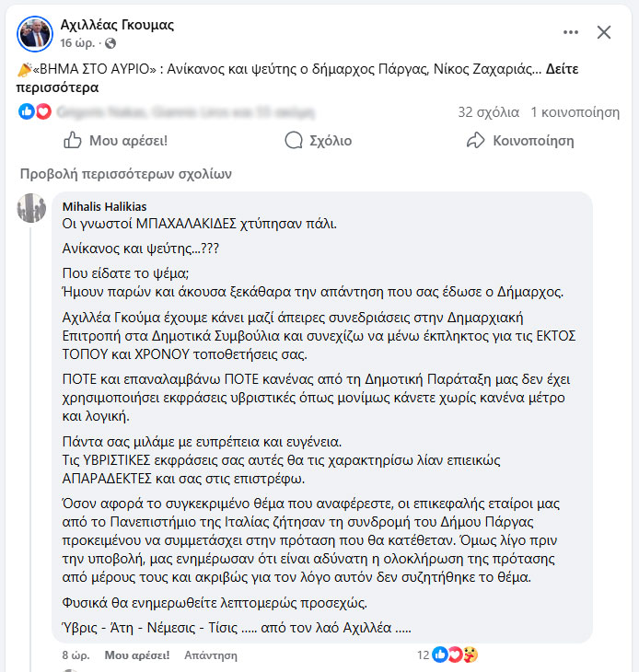
Task: Click Απάντηση to reply to comment
Action: (x=211, y=655)
